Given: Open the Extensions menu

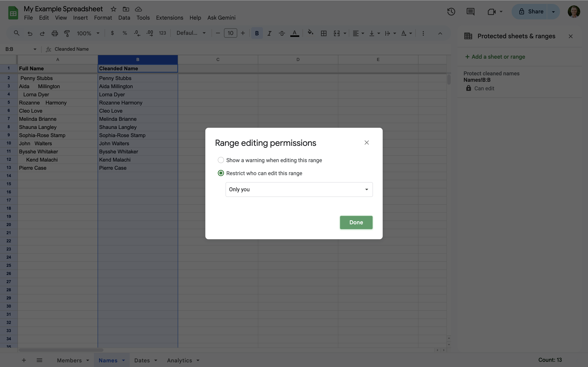Looking at the screenshot, I should (169, 18).
